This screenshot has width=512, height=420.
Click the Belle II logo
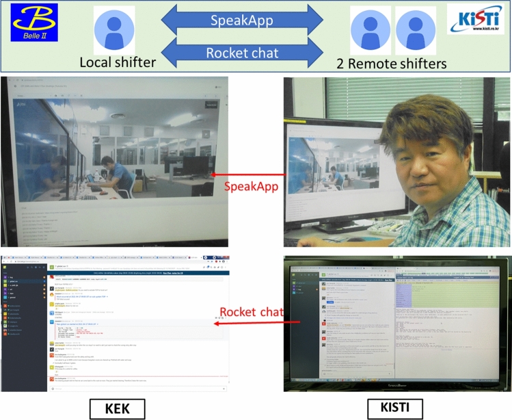pyautogui.click(x=34, y=22)
